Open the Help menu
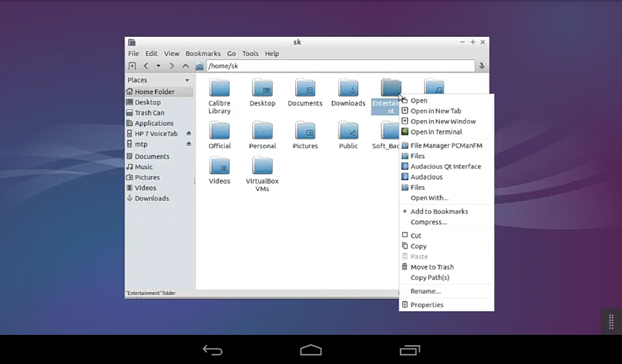This screenshot has width=622, height=364. pyautogui.click(x=272, y=53)
